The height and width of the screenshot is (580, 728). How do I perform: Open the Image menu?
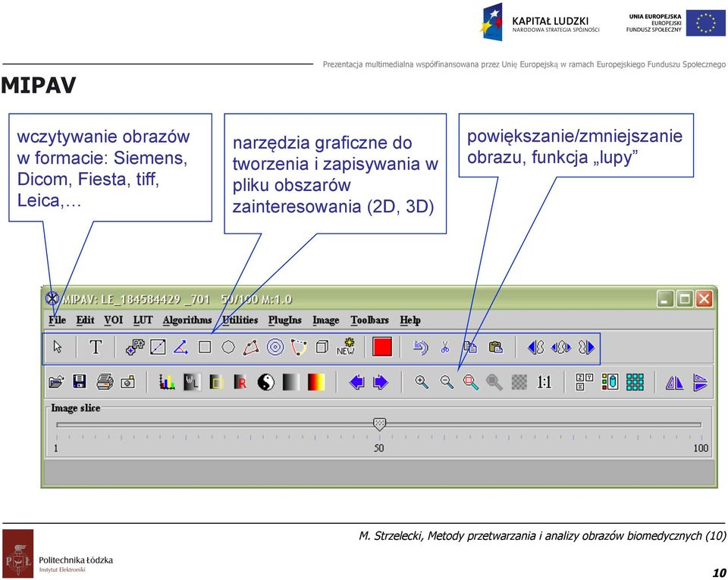[325, 320]
